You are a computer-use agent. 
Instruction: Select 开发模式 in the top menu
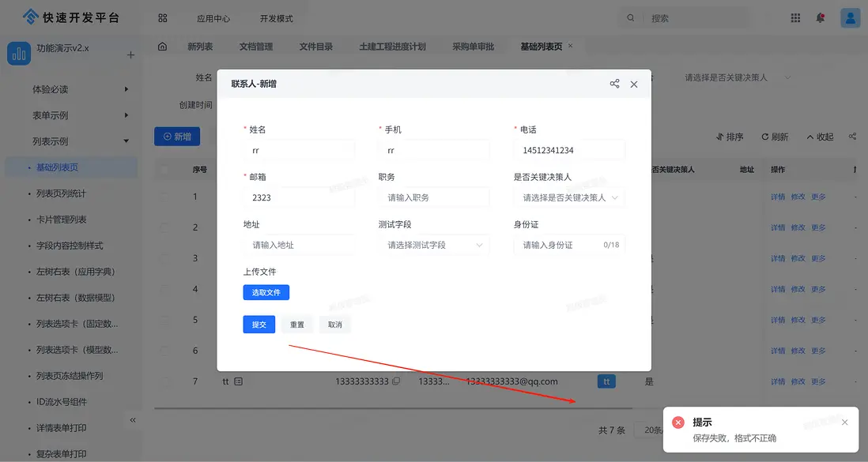275,17
